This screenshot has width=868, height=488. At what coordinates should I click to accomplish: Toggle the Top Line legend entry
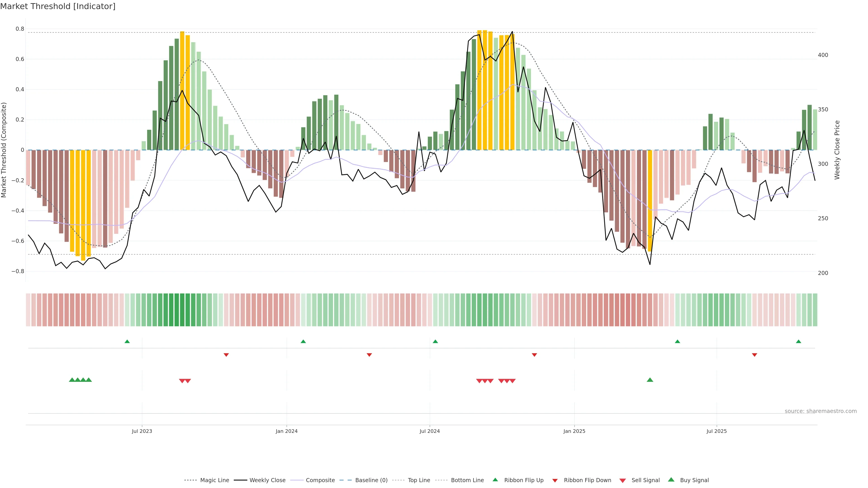419,480
